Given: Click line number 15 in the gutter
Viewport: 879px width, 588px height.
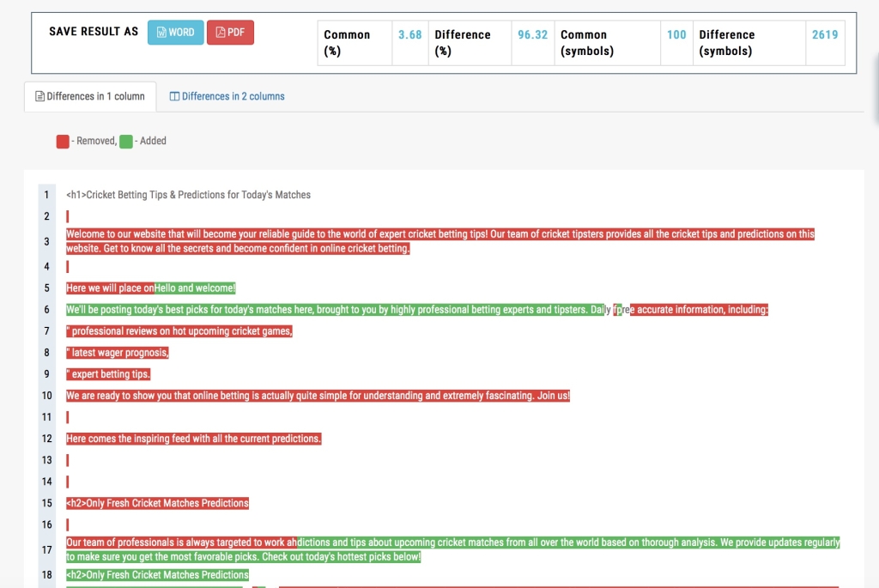Looking at the screenshot, I should coord(47,503).
